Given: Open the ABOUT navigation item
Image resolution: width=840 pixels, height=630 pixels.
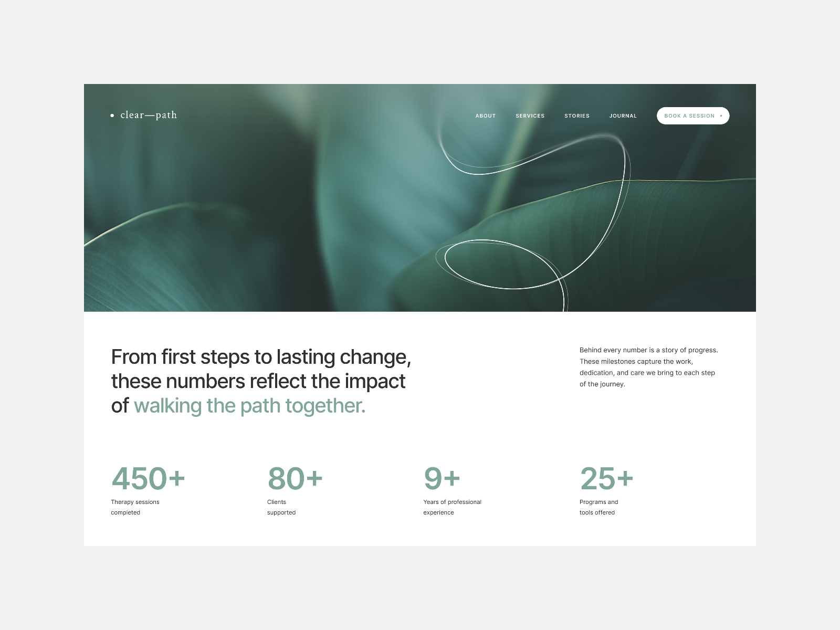Looking at the screenshot, I should click(x=485, y=115).
